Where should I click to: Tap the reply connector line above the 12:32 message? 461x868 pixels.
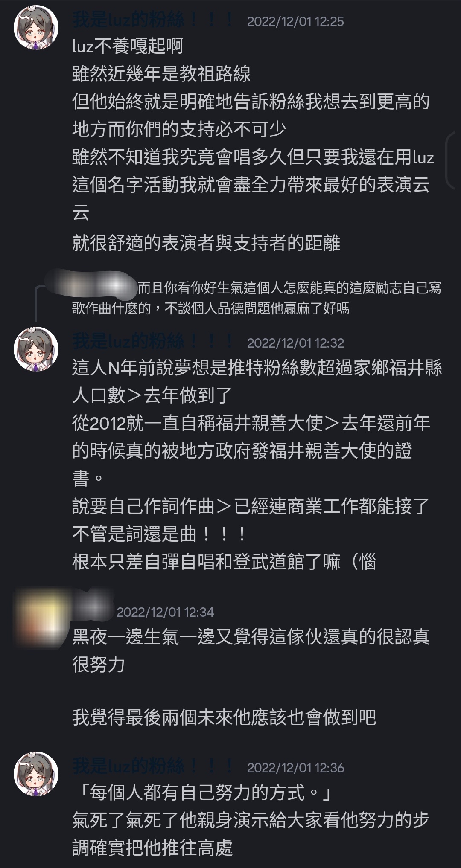pyautogui.click(x=41, y=303)
